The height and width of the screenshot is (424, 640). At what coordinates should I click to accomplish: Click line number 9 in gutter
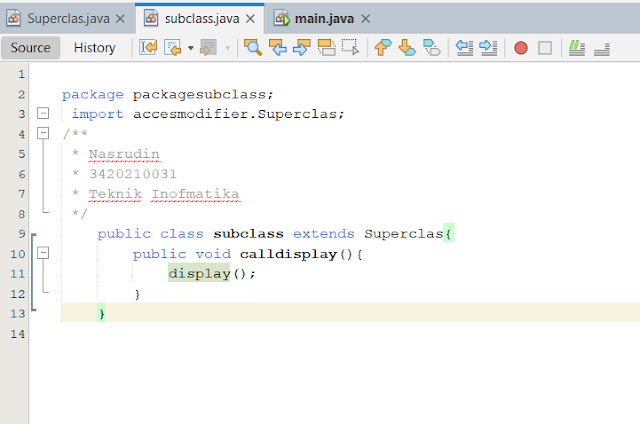pos(22,234)
